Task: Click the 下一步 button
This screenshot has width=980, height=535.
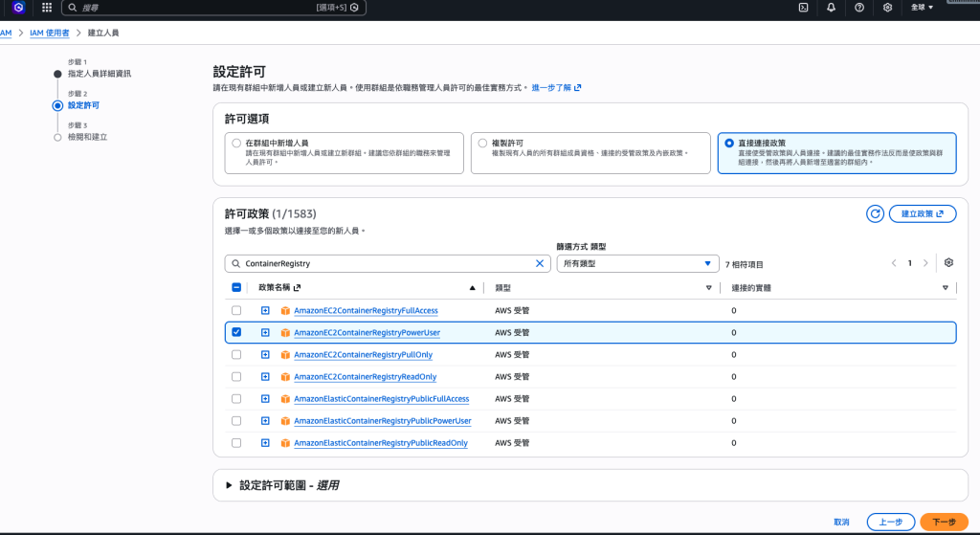Action: coord(944,522)
